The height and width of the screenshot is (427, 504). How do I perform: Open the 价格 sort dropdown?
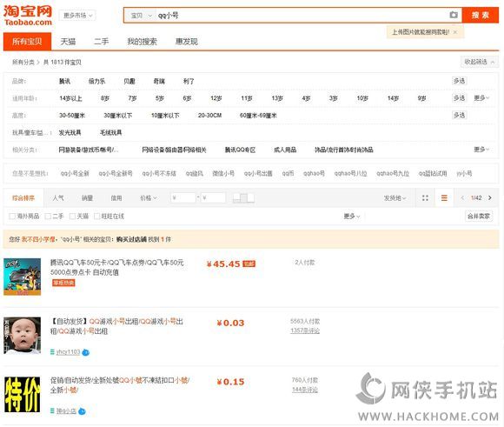pos(149,198)
